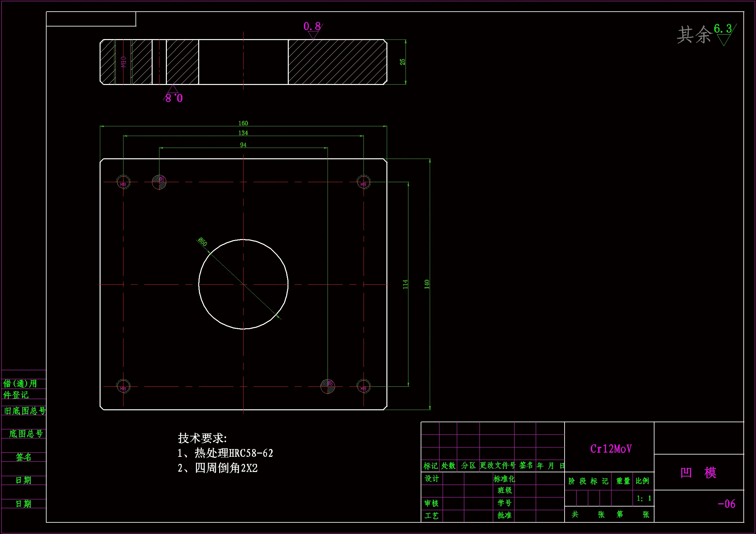
Task: Select the top-left M8 threaded hole
Action: pos(123,182)
